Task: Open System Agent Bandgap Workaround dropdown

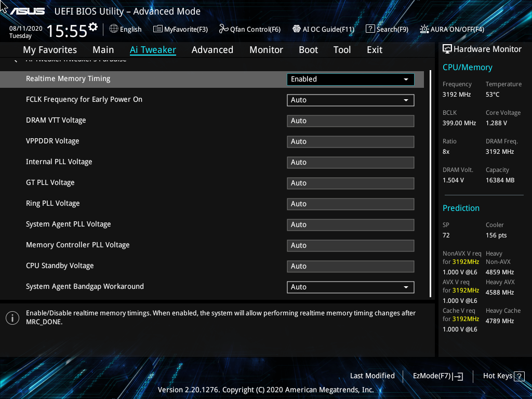Action: tap(351, 287)
